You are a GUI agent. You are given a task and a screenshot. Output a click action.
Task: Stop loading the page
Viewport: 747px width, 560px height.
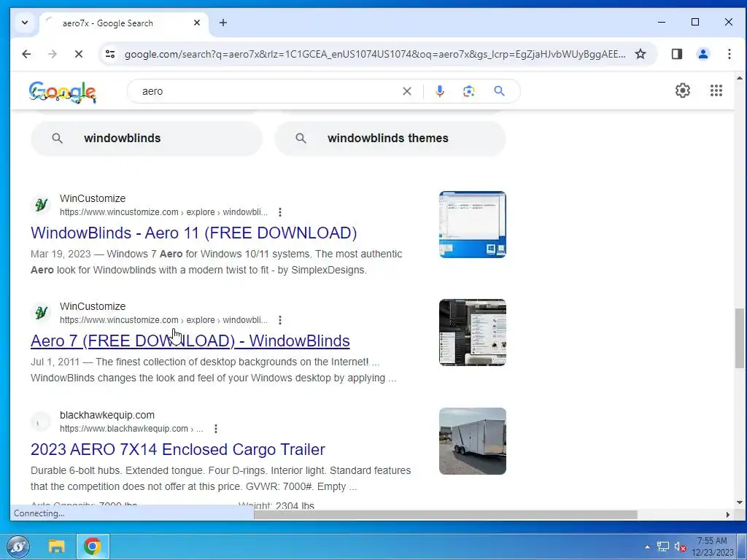(x=79, y=54)
